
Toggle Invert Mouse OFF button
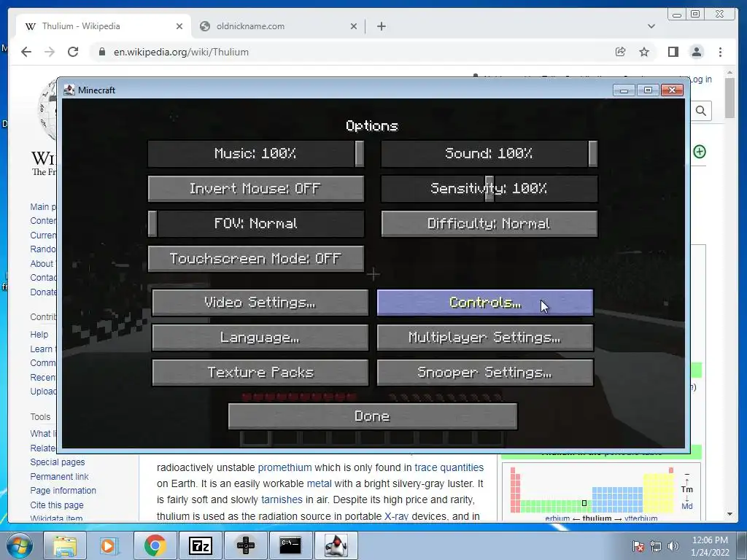256,189
